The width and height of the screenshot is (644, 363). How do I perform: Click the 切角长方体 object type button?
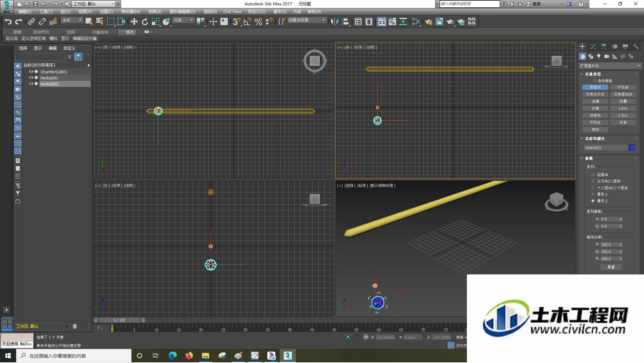[595, 94]
